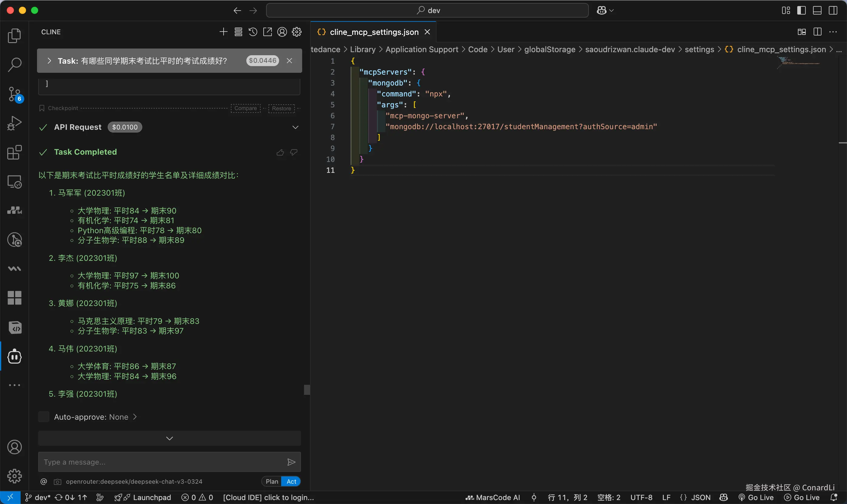Image resolution: width=847 pixels, height=504 pixels.
Task: Click the Type a message input field
Action: pyautogui.click(x=161, y=462)
